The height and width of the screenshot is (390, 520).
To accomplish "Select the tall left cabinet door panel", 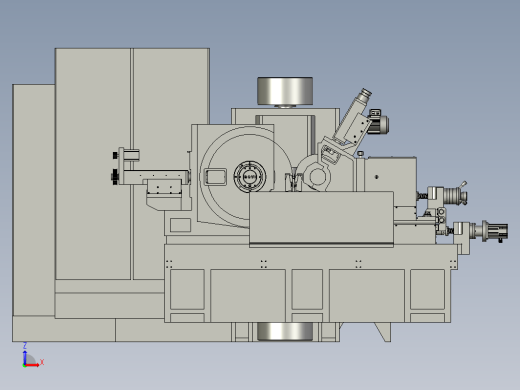I will tap(93, 164).
